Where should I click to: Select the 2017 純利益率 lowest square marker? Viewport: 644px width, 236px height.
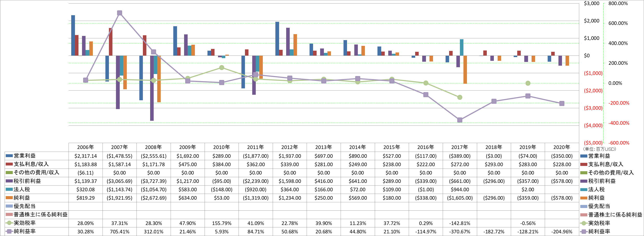(x=460, y=120)
